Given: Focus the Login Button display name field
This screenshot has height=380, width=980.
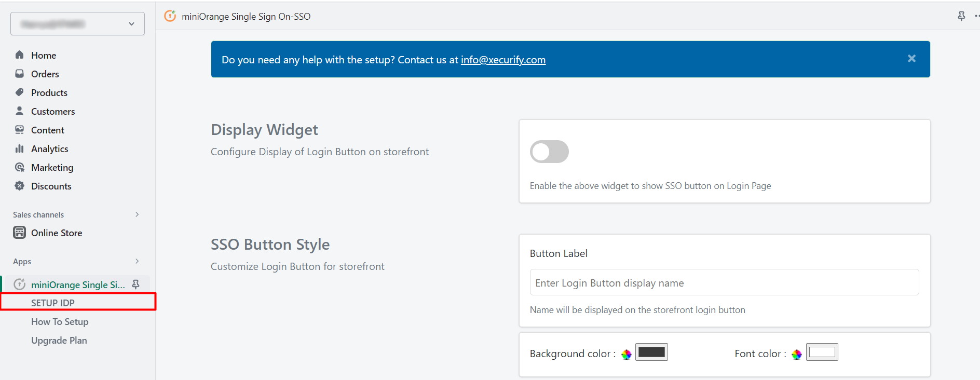Looking at the screenshot, I should point(724,282).
